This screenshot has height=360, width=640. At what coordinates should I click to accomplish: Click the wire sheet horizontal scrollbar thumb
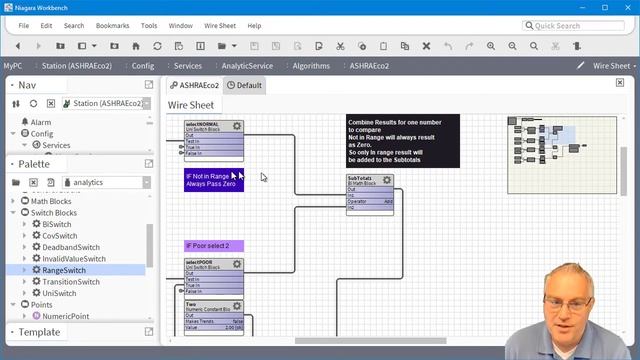coord(370,340)
